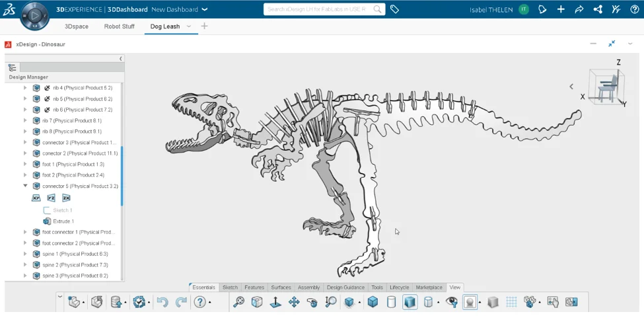Toggle the hide/show eye icon in toolbar
Viewport: 644px width, 316px height.
pos(452,302)
